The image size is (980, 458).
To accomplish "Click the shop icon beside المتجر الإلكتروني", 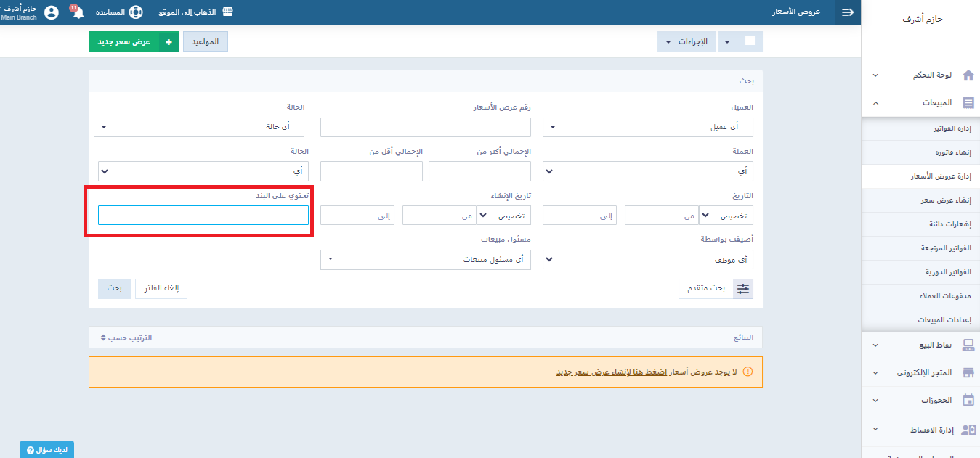I will click(968, 372).
